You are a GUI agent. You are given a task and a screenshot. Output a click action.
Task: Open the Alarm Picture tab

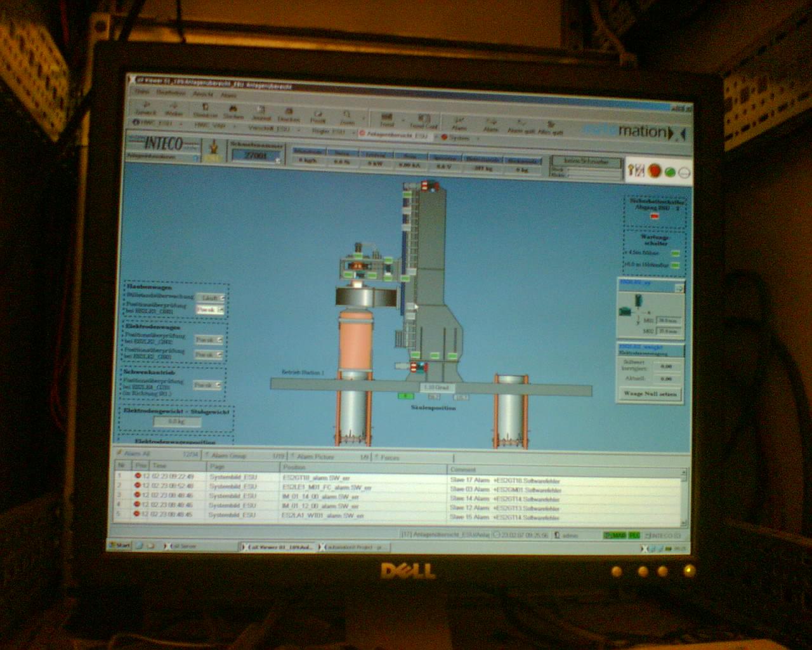tap(330, 457)
